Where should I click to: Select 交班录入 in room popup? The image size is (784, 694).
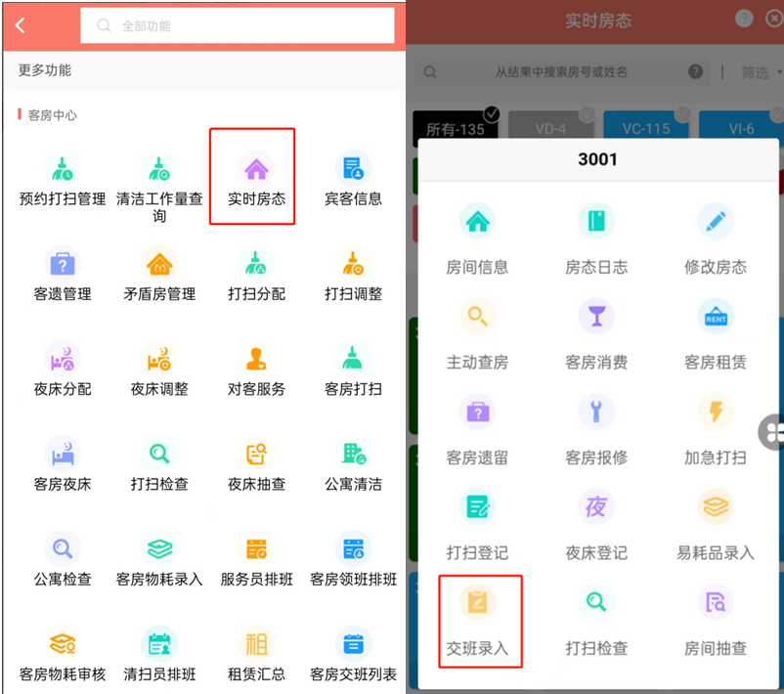(477, 621)
